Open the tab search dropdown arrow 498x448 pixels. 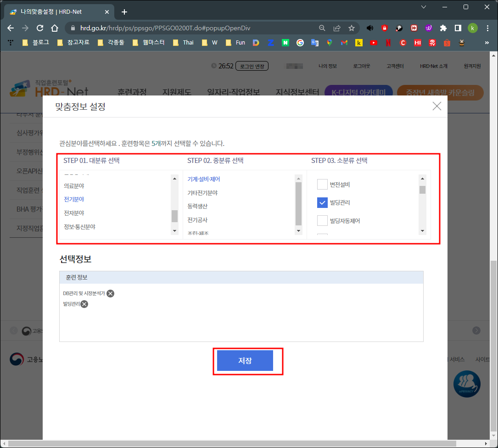click(x=423, y=7)
